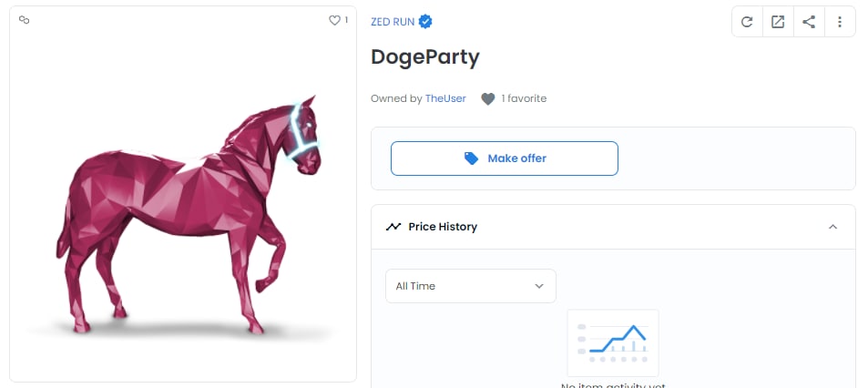This screenshot has height=388, width=868.
Task: Click the blue verified badge next to ZED RUN
Action: [x=425, y=22]
